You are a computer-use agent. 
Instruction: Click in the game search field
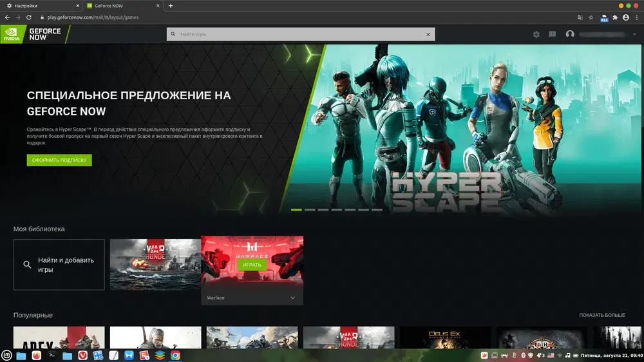301,34
